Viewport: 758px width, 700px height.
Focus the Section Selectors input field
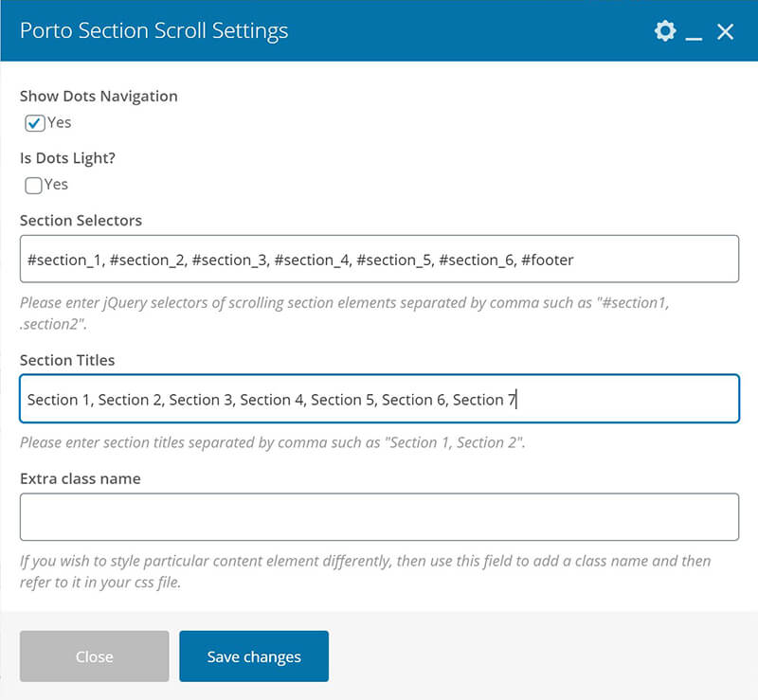(379, 259)
